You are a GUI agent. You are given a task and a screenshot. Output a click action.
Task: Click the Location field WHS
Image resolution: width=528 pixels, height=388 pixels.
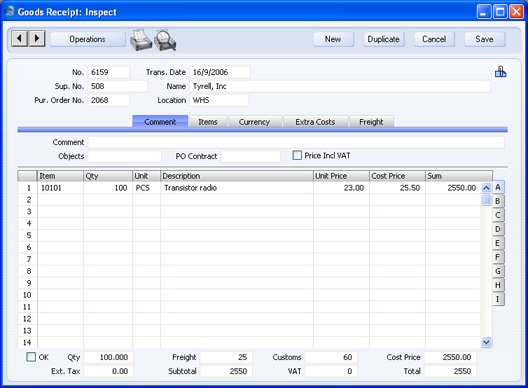click(x=219, y=100)
